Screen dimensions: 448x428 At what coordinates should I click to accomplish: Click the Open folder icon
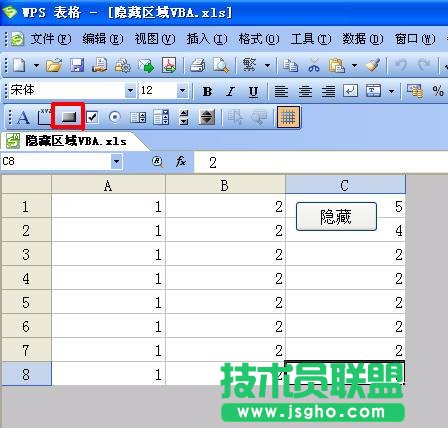point(54,65)
